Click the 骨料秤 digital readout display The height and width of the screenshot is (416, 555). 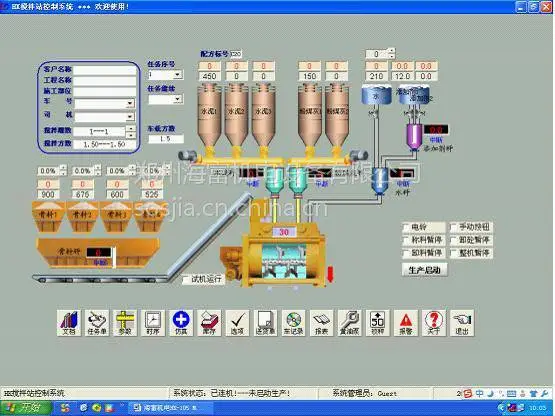point(99,252)
